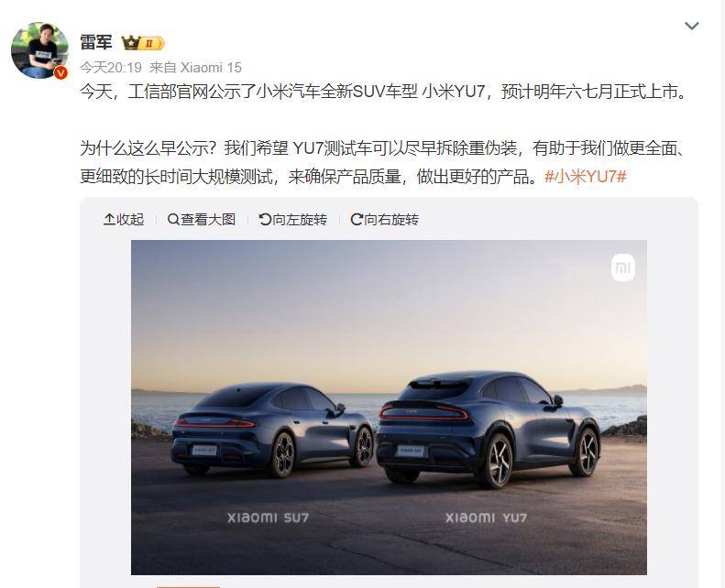Open the #小米YU7# hashtag topic
This screenshot has height=588, width=725.
pyautogui.click(x=586, y=177)
